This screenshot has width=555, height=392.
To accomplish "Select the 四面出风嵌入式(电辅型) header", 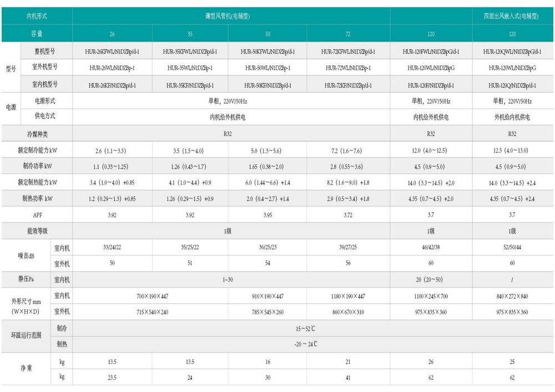I will [x=511, y=16].
